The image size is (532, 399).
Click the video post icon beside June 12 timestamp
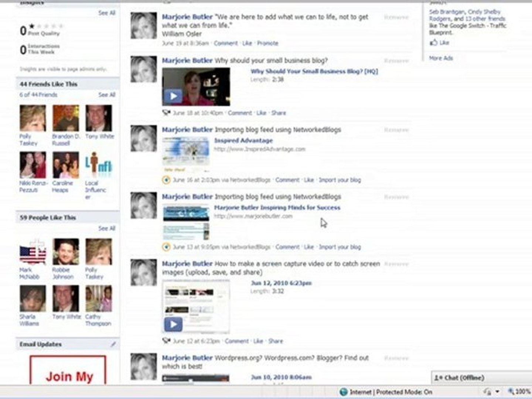point(166,341)
